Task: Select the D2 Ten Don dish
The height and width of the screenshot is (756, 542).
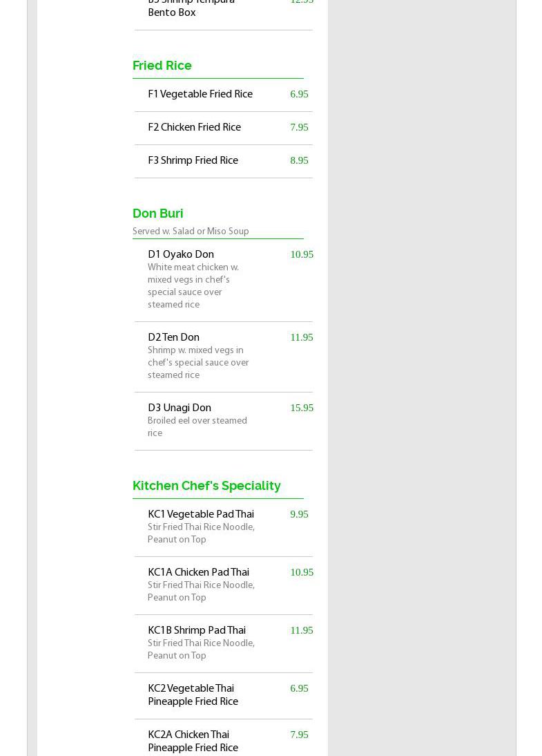Action: (x=173, y=337)
